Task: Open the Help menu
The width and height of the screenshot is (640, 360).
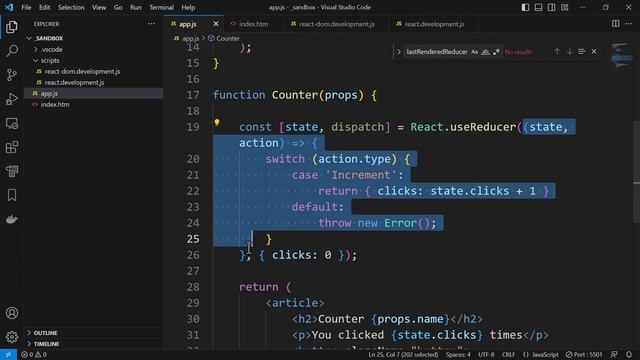Action: [x=188, y=7]
